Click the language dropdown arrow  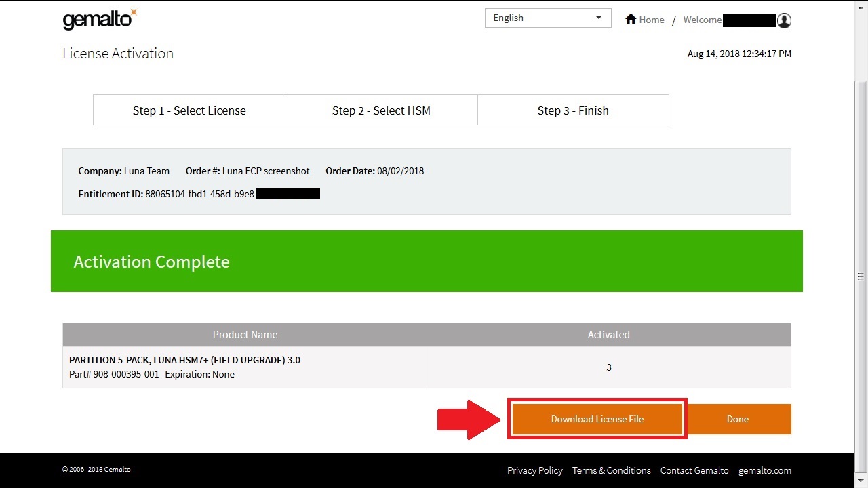[598, 18]
